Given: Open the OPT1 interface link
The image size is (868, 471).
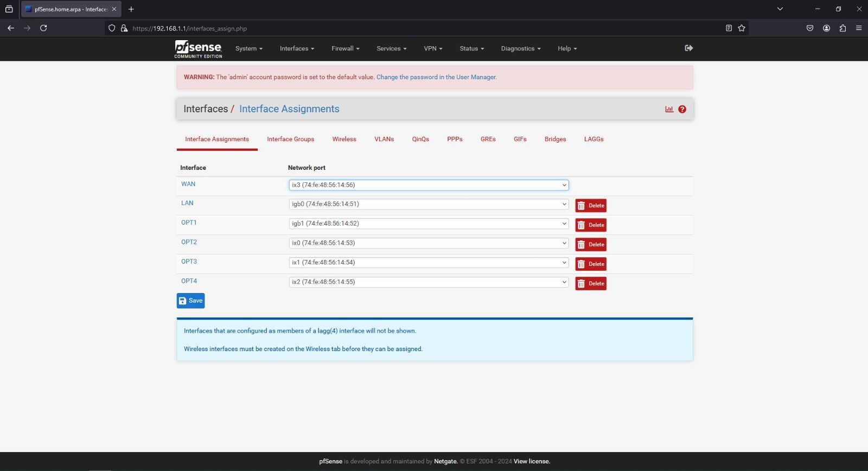Looking at the screenshot, I should tap(189, 222).
